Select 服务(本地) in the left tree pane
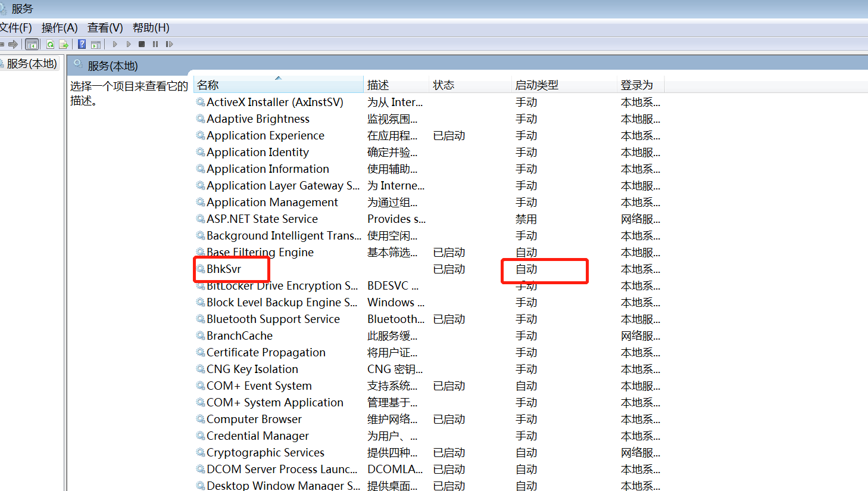This screenshot has width=868, height=491. coord(32,64)
